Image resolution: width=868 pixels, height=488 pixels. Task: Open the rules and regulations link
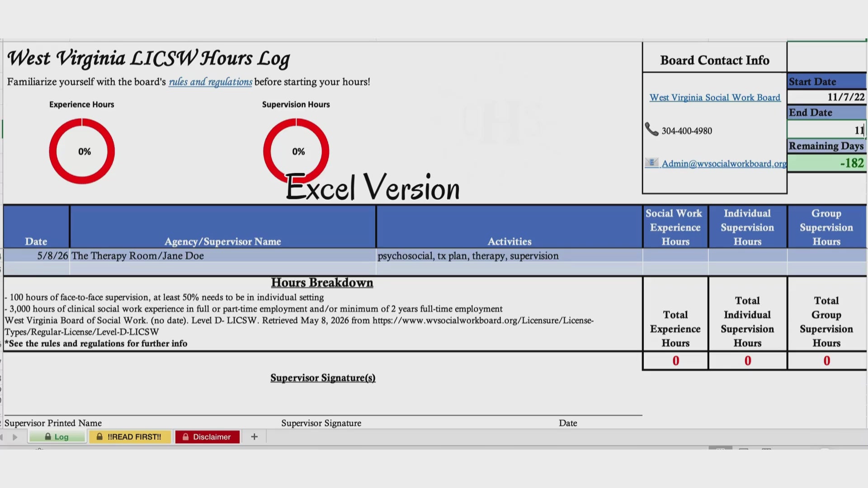pyautogui.click(x=210, y=82)
